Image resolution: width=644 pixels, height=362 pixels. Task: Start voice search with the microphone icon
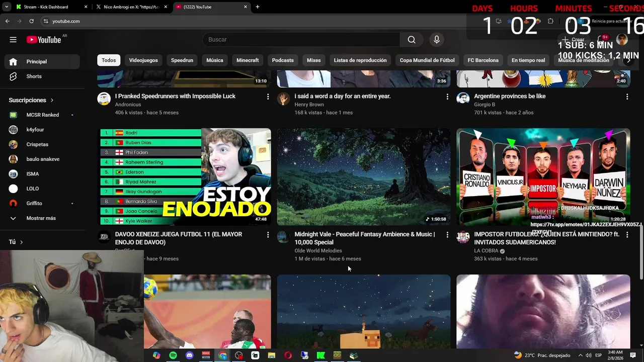(x=437, y=40)
